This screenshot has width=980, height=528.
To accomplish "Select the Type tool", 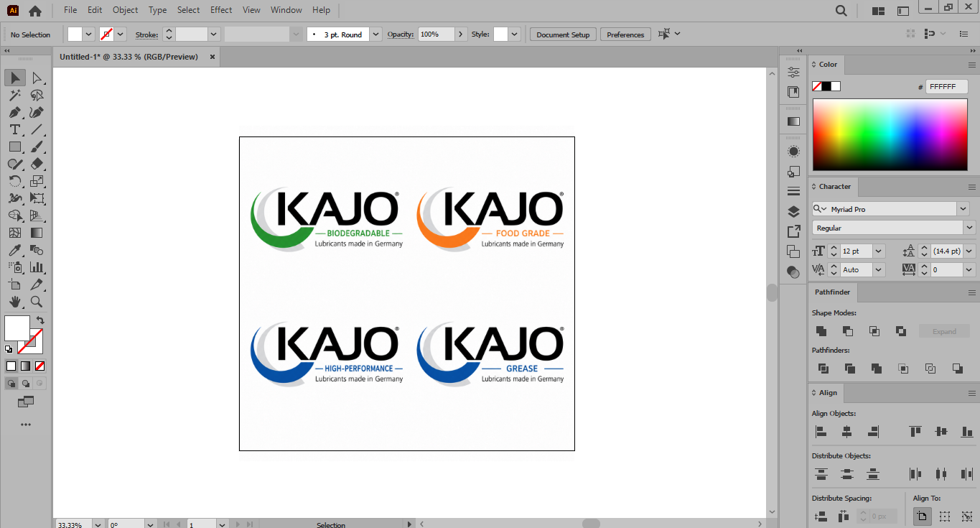I will coord(15,129).
